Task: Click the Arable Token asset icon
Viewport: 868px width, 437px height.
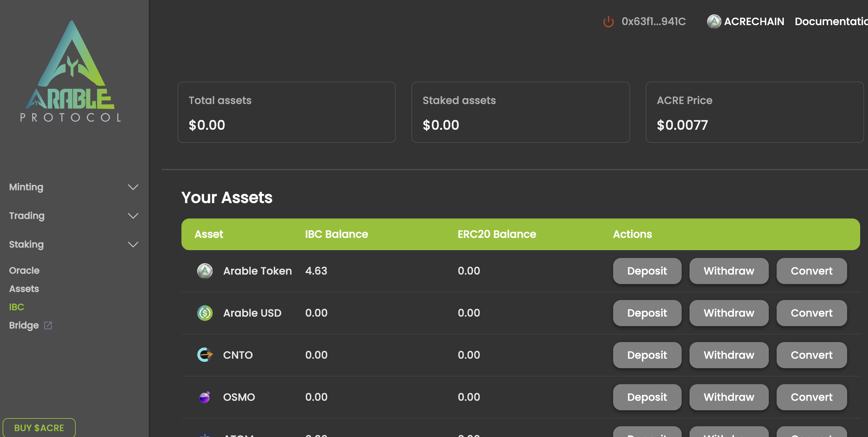Action: [x=205, y=271]
